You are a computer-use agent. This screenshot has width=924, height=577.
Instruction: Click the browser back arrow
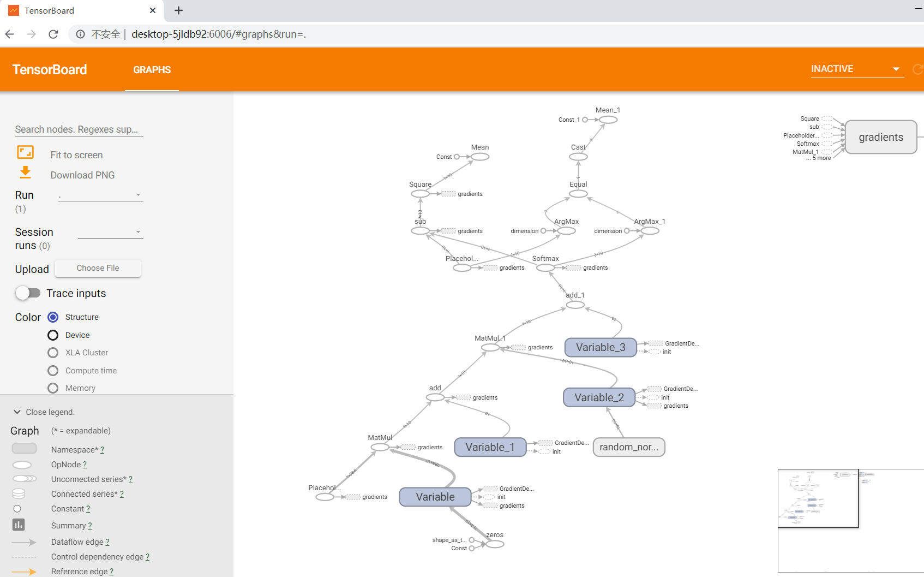(10, 34)
